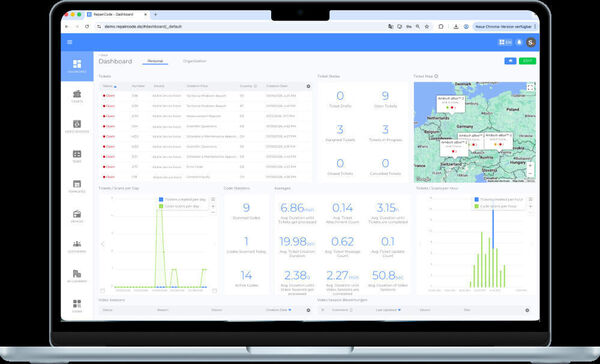
Task: Open Video Session ratings table settings gear
Action: 527,310
